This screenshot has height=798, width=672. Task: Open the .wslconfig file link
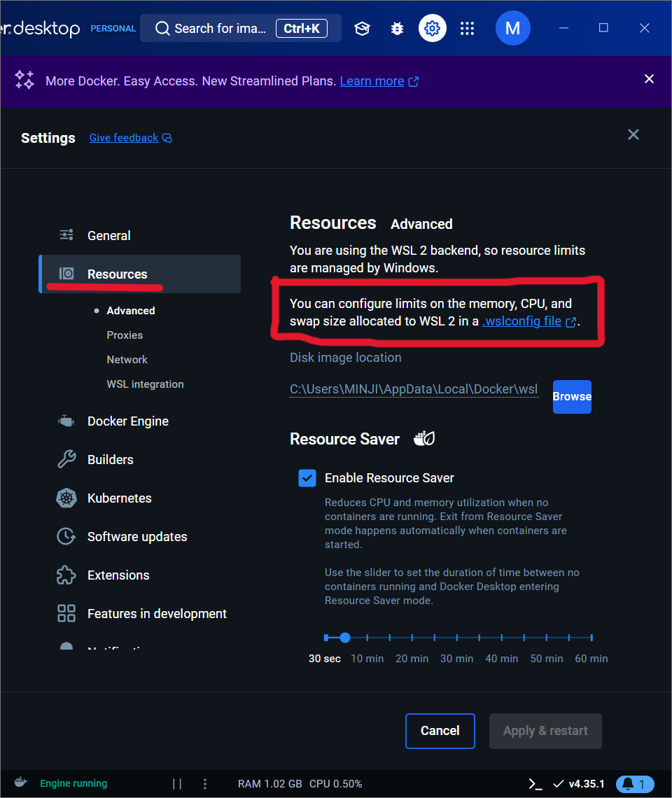click(521, 321)
